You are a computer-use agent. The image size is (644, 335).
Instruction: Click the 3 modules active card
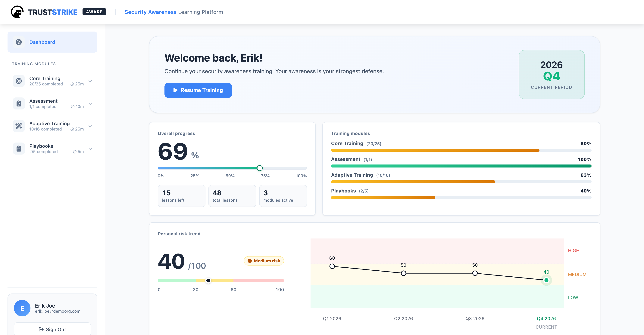[x=283, y=196]
